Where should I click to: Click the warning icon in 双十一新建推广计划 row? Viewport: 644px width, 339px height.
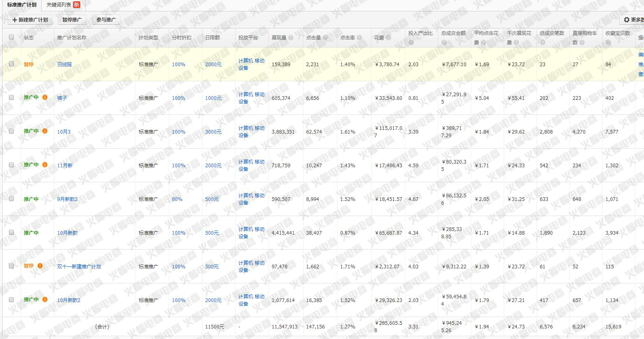pos(40,266)
